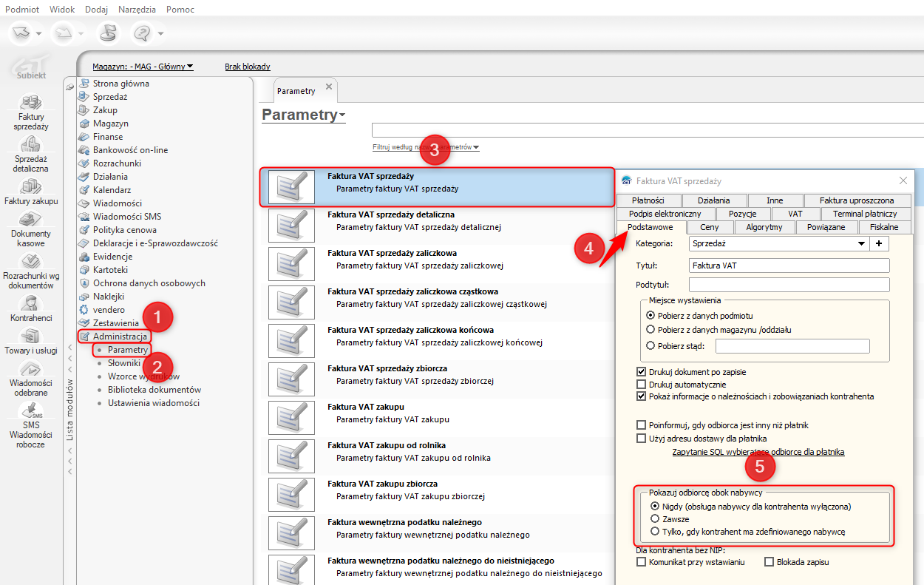Click the Polityka cenowa module icon
This screenshot has height=585, width=924.
click(x=85, y=230)
